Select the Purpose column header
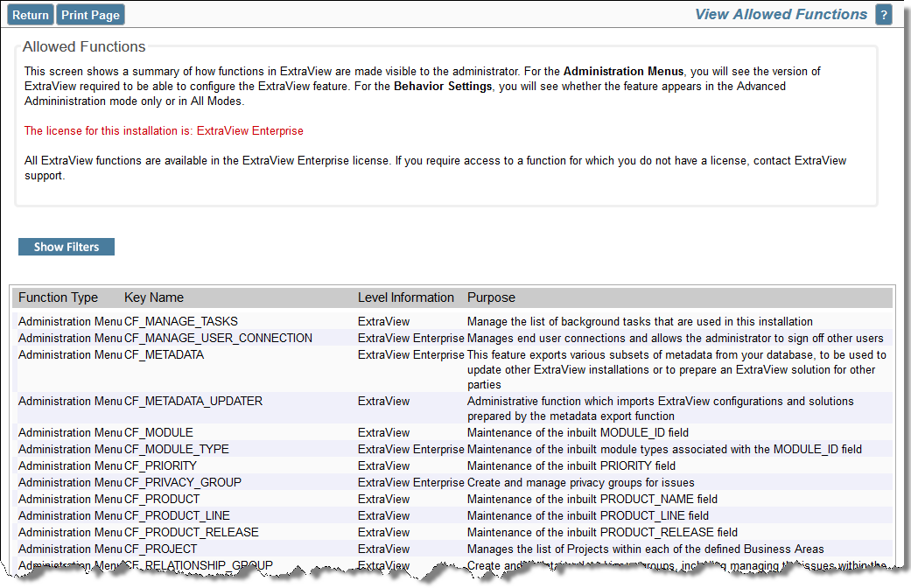This screenshot has width=911, height=588. point(491,297)
